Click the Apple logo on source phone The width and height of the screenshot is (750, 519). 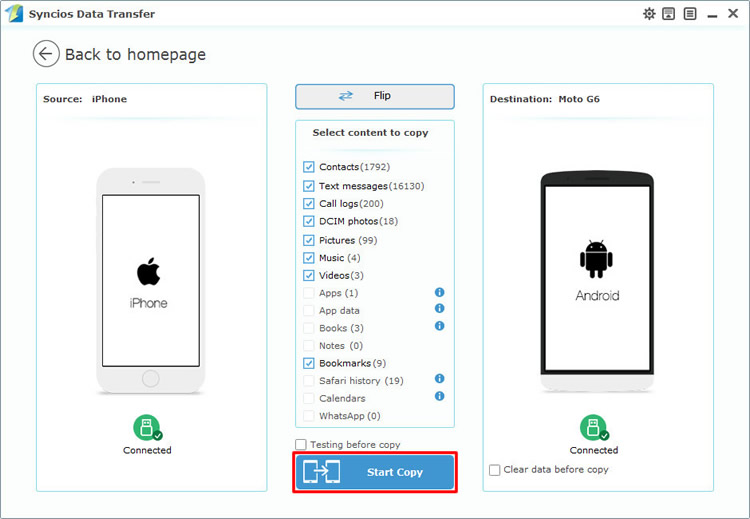tap(149, 272)
